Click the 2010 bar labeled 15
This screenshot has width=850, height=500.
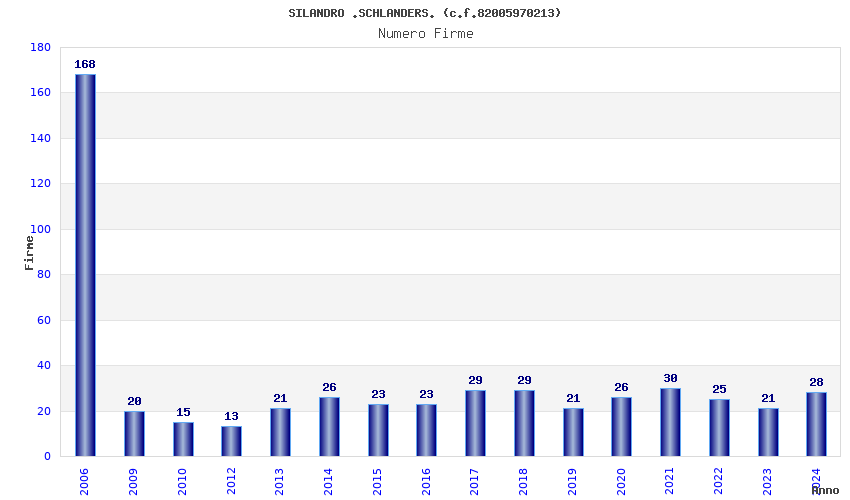click(183, 439)
